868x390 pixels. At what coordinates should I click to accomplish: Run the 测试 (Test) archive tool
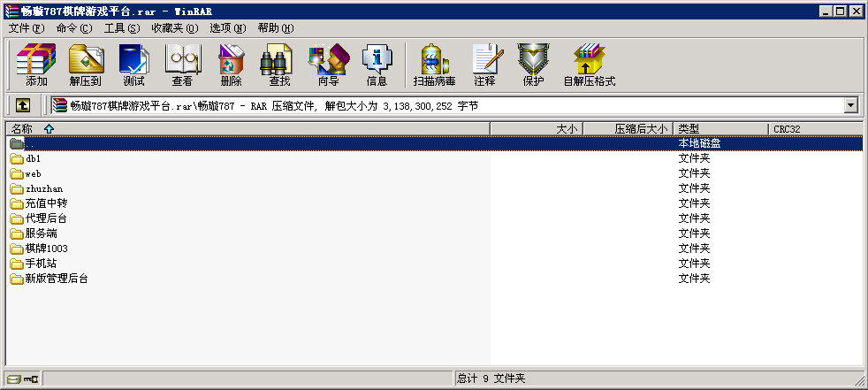[133, 65]
